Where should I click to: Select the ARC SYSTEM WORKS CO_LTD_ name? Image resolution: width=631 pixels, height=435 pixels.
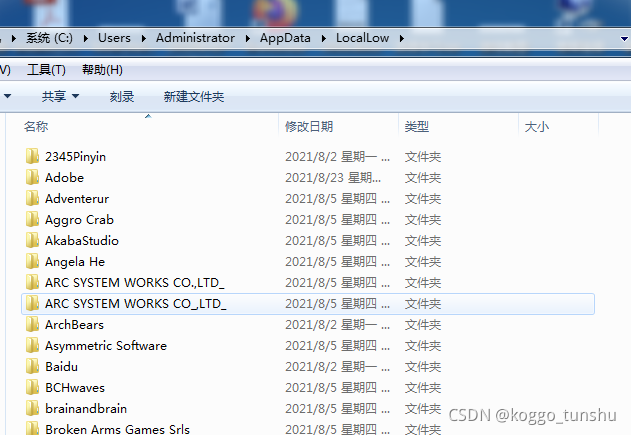(136, 303)
